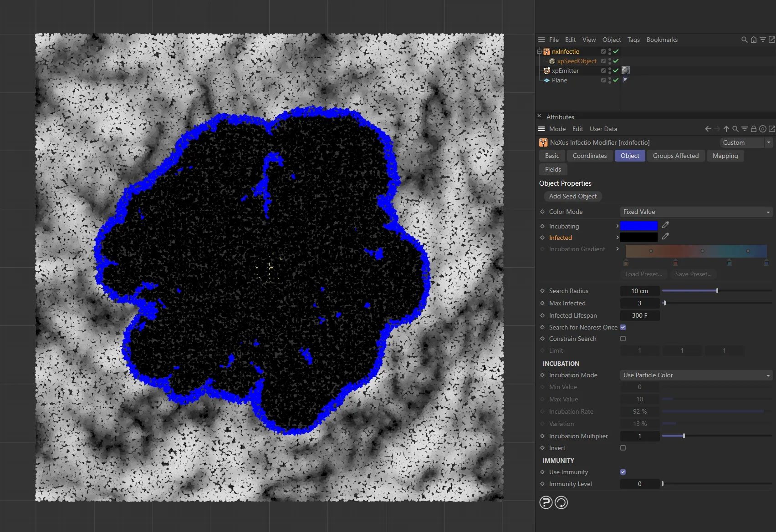This screenshot has width=776, height=532.
Task: Click the Incubating color eyedropper icon
Action: 665,225
